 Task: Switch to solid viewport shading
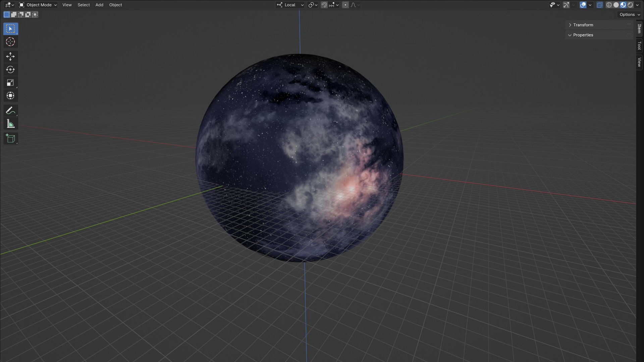616,5
